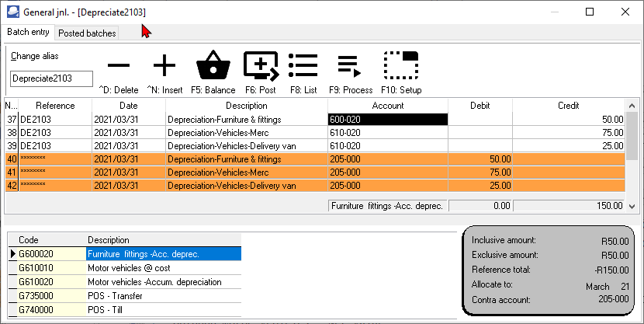Viewport: 644px width, 324px height.
Task: Click the Delete minus icon
Action: tap(119, 65)
